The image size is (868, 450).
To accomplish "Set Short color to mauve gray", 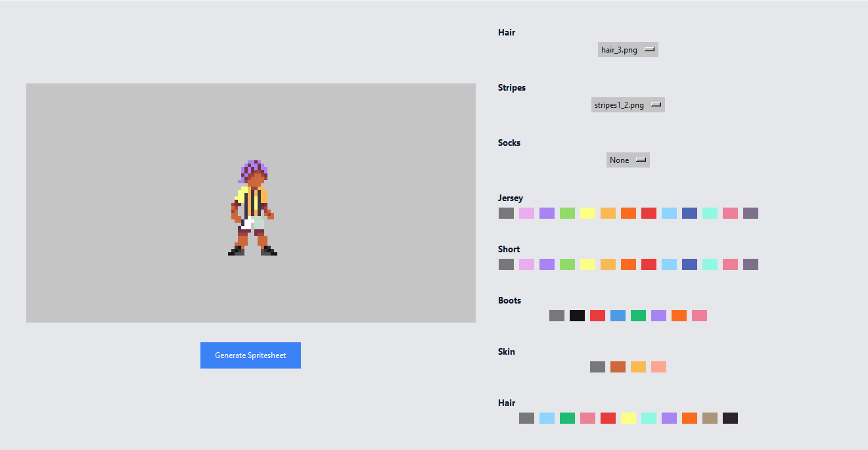I will pyautogui.click(x=750, y=265).
